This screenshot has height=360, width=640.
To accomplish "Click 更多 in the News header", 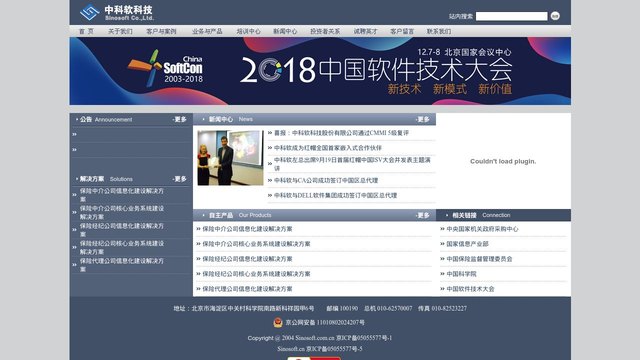I will click(423, 120).
